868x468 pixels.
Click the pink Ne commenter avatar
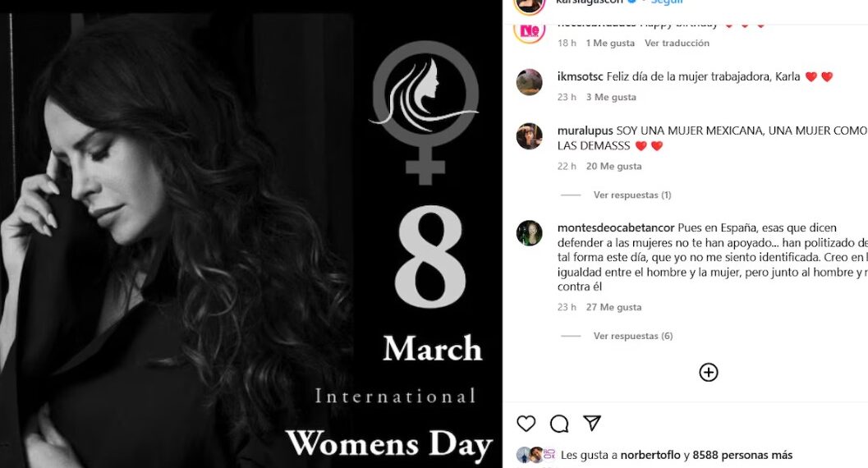[x=529, y=31]
